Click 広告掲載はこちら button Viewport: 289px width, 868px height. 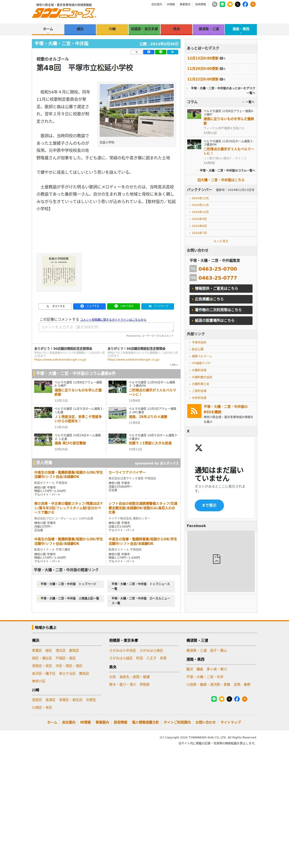pyautogui.click(x=221, y=299)
